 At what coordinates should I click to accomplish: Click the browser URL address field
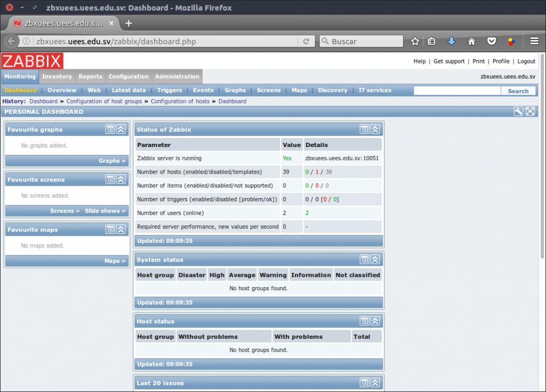coord(165,42)
